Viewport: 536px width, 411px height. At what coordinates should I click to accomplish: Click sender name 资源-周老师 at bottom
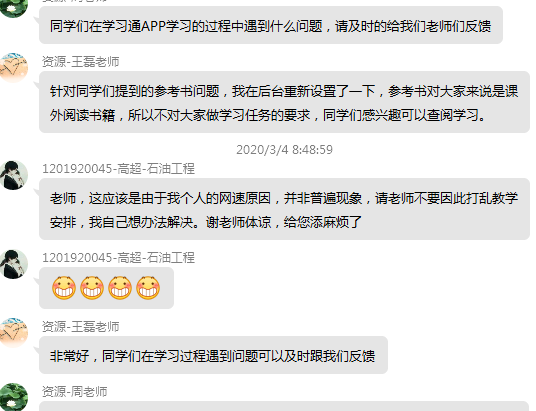click(75, 392)
